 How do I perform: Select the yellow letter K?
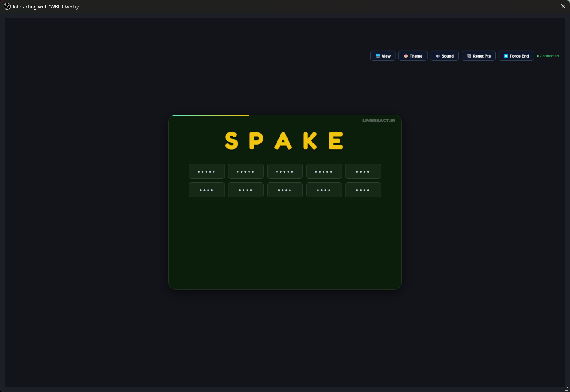pyautogui.click(x=310, y=141)
